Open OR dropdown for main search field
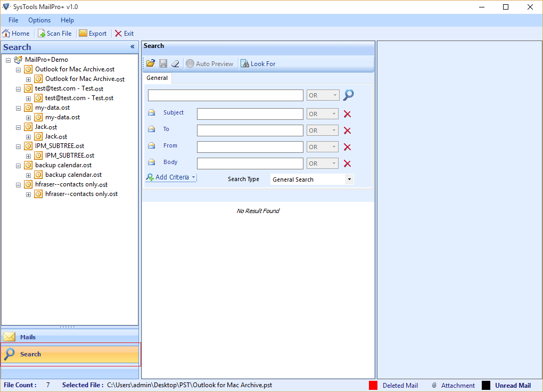Image resolution: width=543 pixels, height=392 pixels. [323, 95]
